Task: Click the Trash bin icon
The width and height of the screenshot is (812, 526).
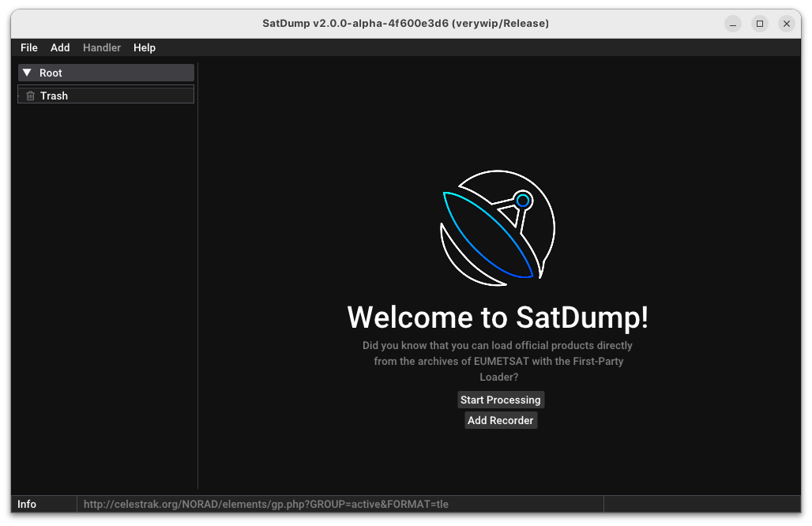Action: coord(30,96)
